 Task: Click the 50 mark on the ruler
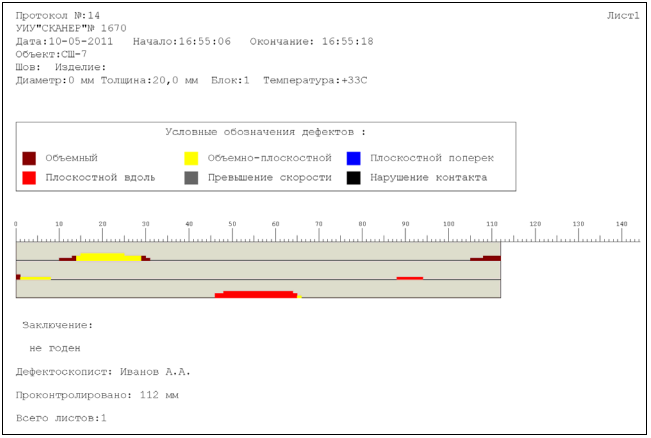tap(232, 224)
